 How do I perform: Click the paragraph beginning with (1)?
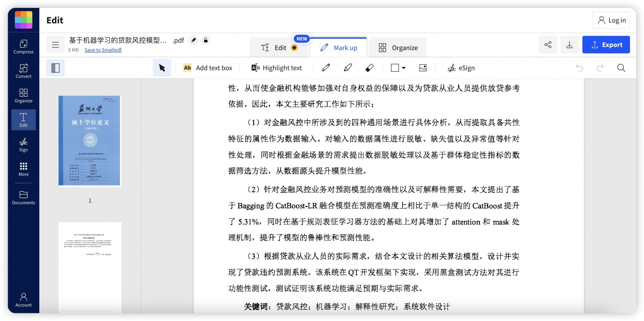pos(374,147)
